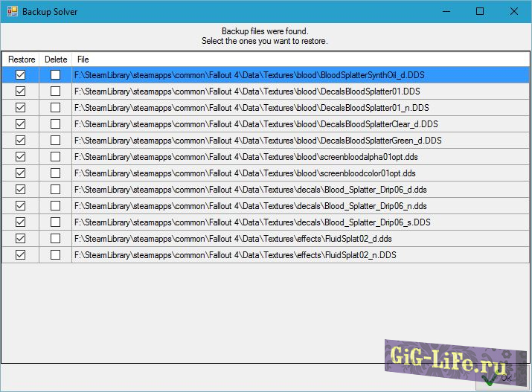Screen dimensions: 532x392
Task: Toggle Restore for DecalsBloodSplatterClear_d.DDS
Action: 20,123
